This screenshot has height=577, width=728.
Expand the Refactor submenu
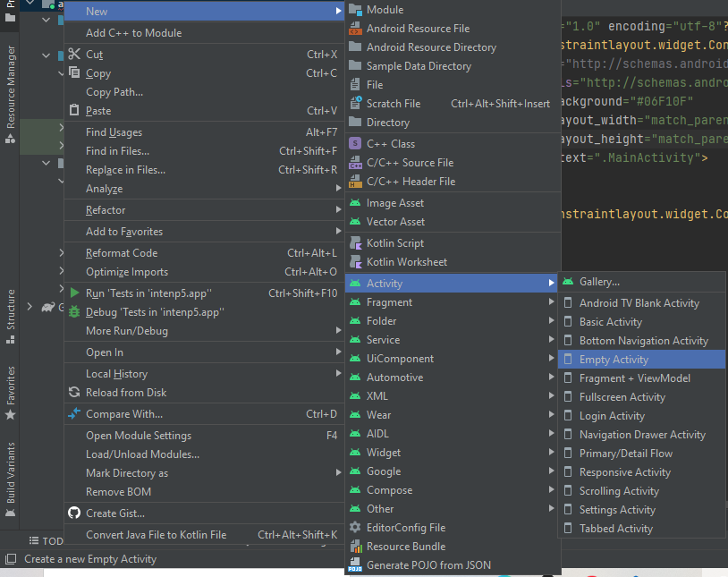pyautogui.click(x=105, y=211)
